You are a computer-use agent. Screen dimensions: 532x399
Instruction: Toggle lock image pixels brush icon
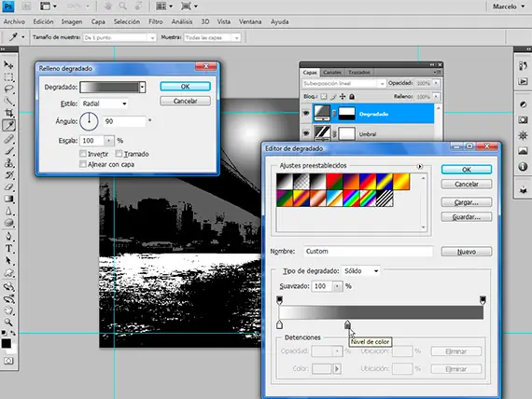click(333, 97)
